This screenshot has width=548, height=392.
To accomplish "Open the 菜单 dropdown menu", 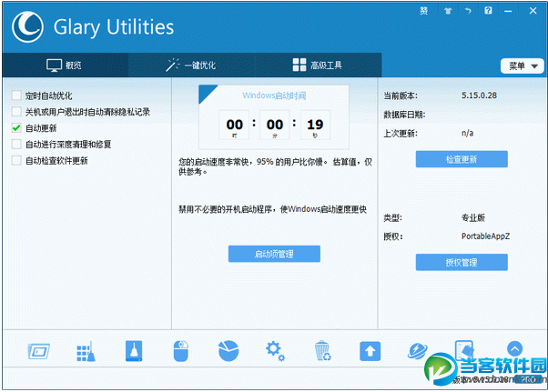I will (523, 65).
